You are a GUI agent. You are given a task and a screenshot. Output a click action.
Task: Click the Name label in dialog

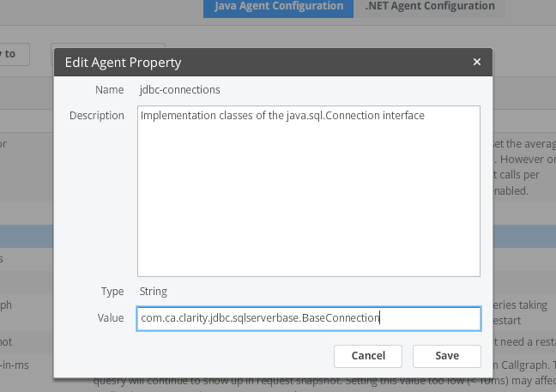click(x=110, y=90)
